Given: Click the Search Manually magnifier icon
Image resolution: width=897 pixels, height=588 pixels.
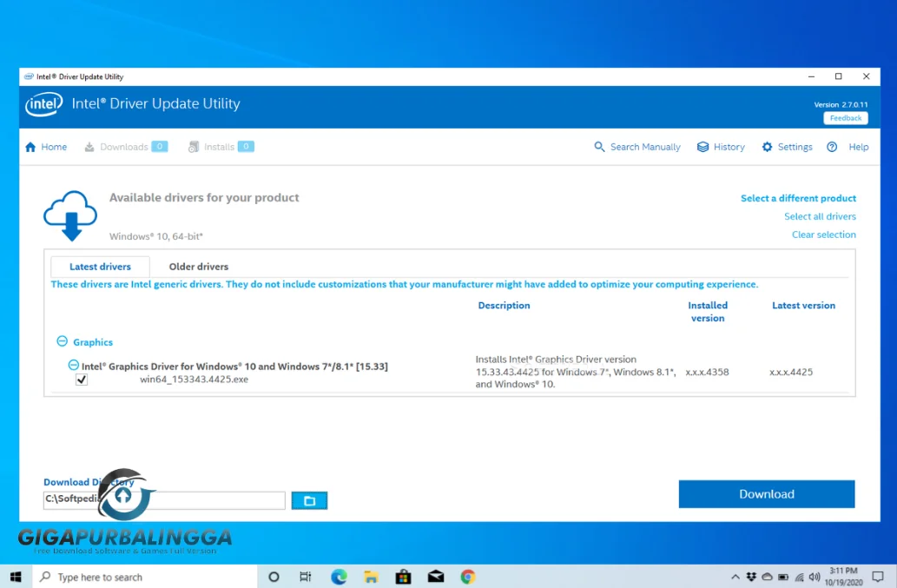Looking at the screenshot, I should 599,146.
